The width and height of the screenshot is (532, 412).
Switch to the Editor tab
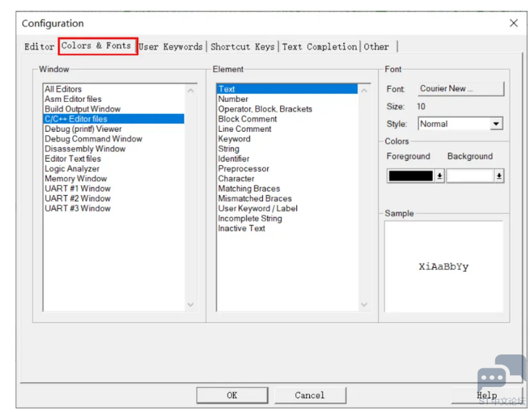(x=39, y=46)
